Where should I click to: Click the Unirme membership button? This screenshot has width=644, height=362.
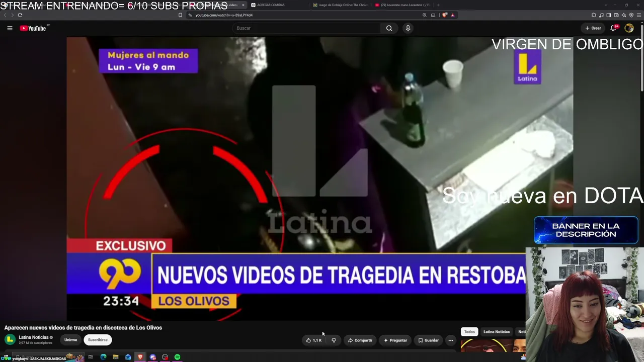tap(70, 340)
